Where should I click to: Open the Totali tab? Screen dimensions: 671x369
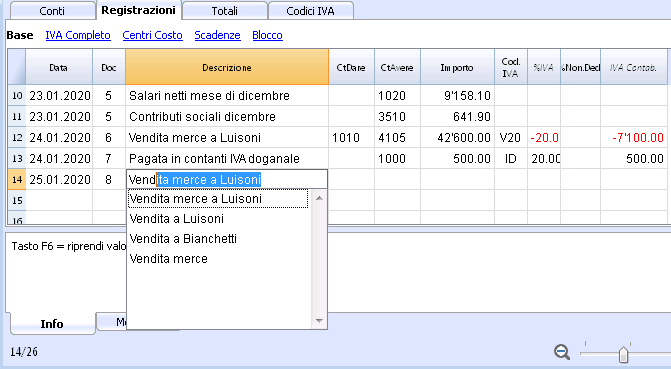click(x=225, y=11)
